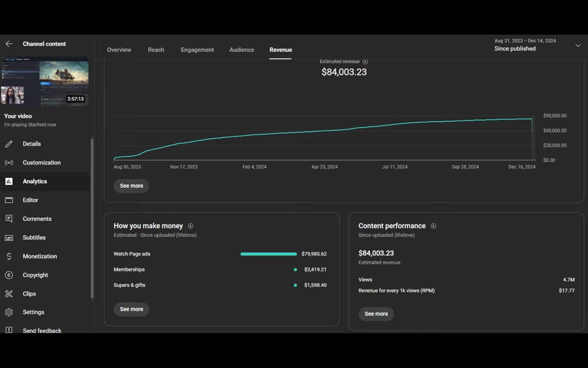The width and height of the screenshot is (588, 368).
Task: Expand the Since published date range dropdown
Action: tap(578, 46)
